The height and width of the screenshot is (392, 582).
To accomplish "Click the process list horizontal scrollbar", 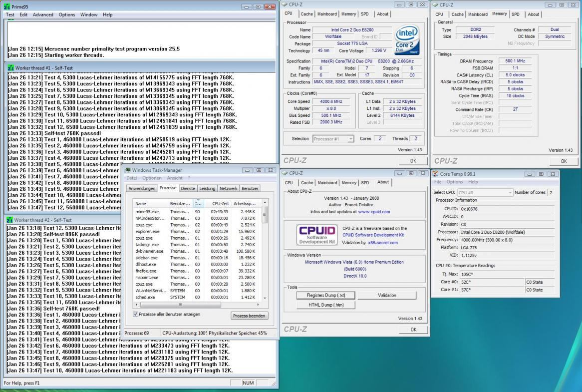I will (180, 305).
